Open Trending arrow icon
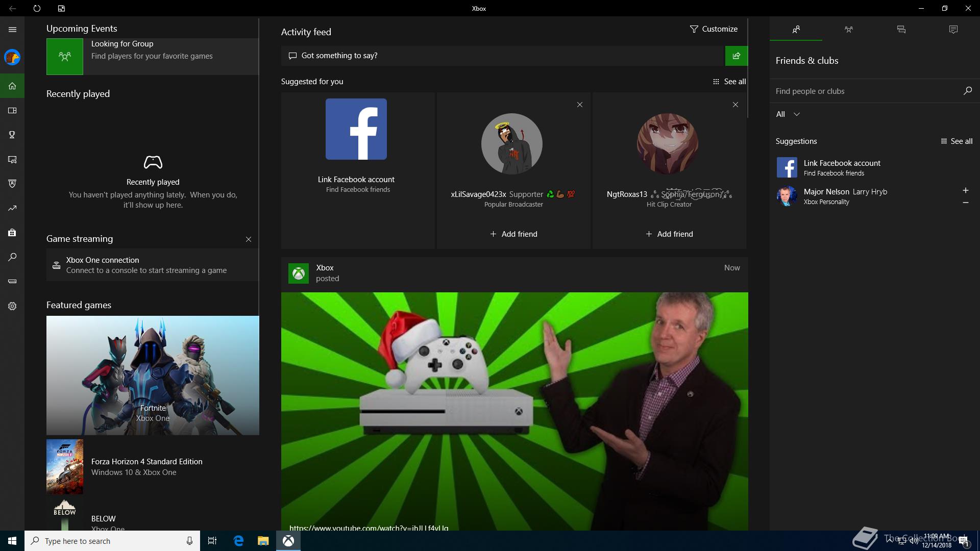This screenshot has width=980, height=551. (12, 208)
